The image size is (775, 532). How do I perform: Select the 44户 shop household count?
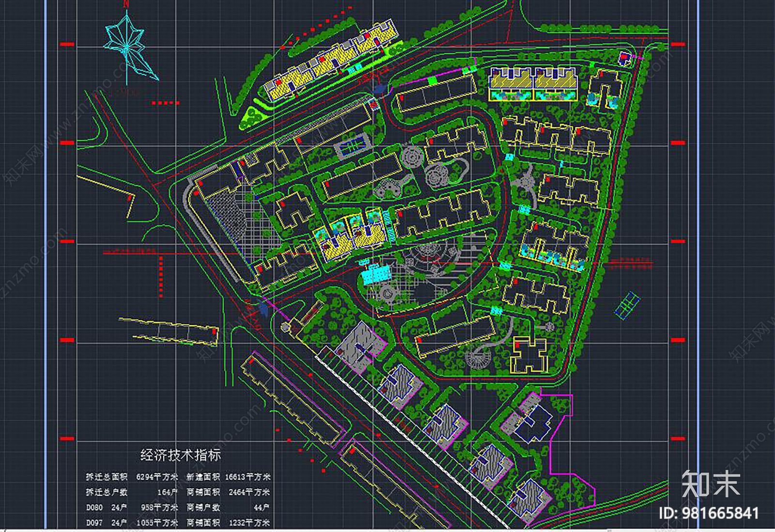(x=262, y=507)
